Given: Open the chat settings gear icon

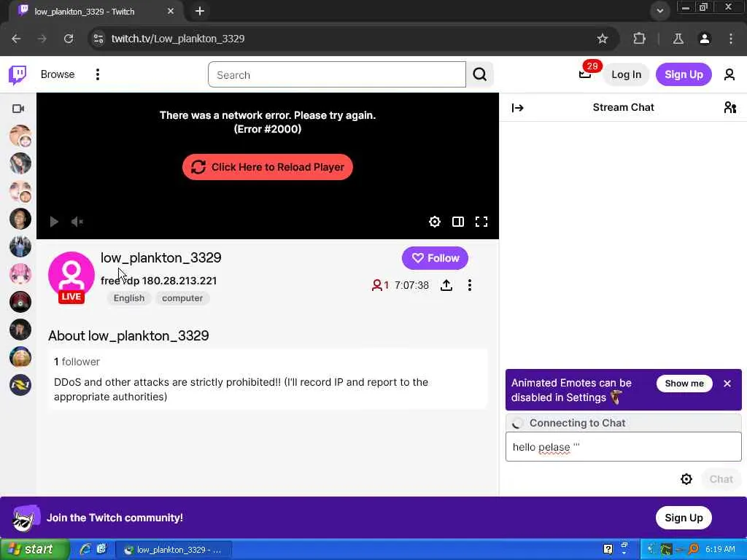Looking at the screenshot, I should (x=686, y=479).
